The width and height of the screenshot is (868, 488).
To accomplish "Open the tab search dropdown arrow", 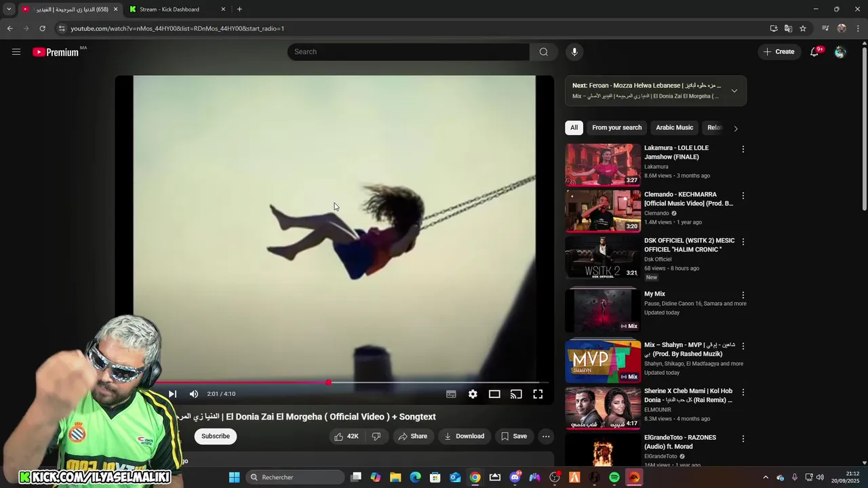I will (x=9, y=9).
